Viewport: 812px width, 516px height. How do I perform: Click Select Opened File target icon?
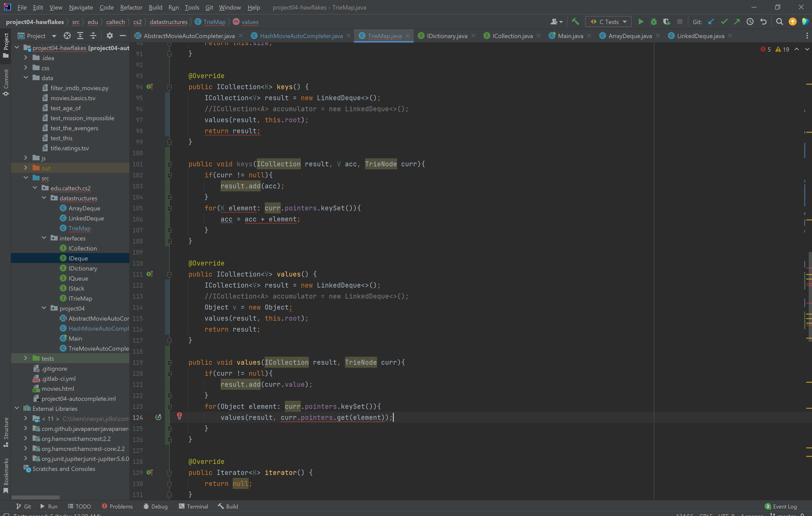(67, 36)
